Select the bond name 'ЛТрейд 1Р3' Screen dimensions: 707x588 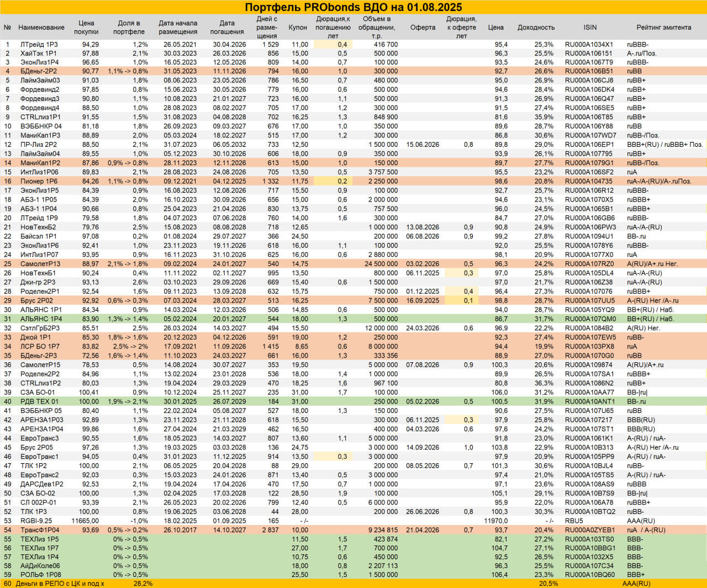(x=39, y=45)
